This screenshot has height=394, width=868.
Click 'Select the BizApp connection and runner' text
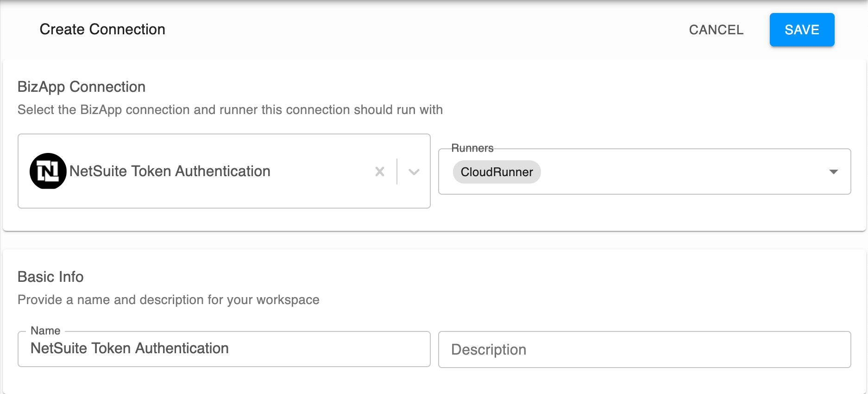pyautogui.click(x=230, y=110)
